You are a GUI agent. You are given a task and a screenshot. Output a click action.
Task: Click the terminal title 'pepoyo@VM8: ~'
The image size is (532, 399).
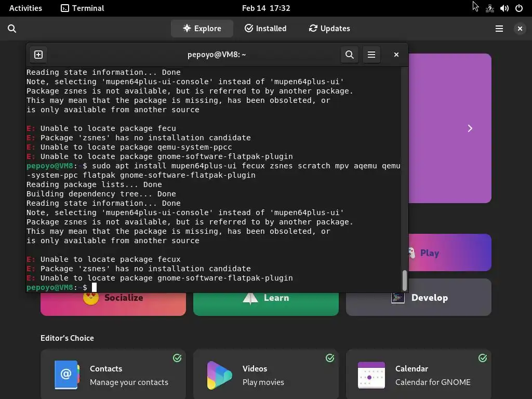(x=217, y=55)
